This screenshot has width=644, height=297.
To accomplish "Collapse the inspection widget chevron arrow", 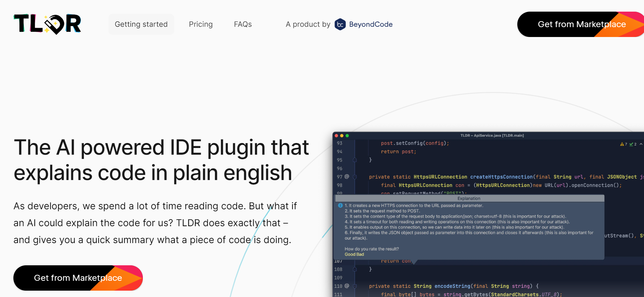I will [641, 144].
